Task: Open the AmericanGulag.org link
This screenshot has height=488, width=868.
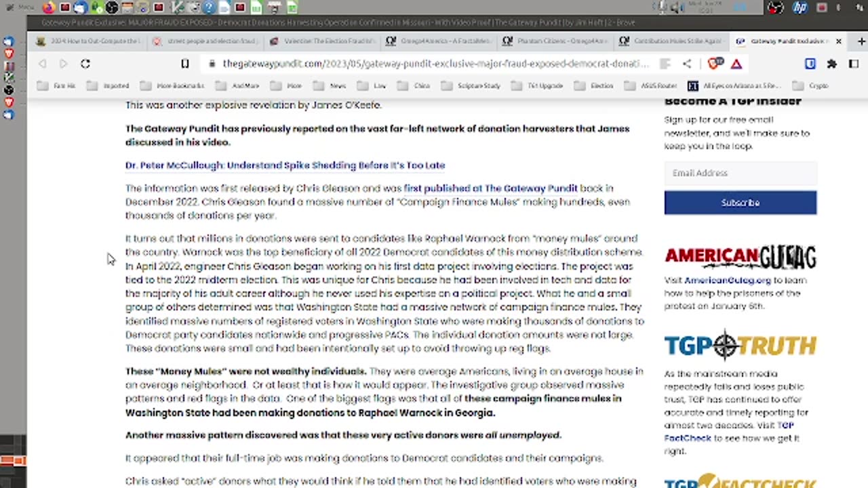Action: pyautogui.click(x=728, y=281)
